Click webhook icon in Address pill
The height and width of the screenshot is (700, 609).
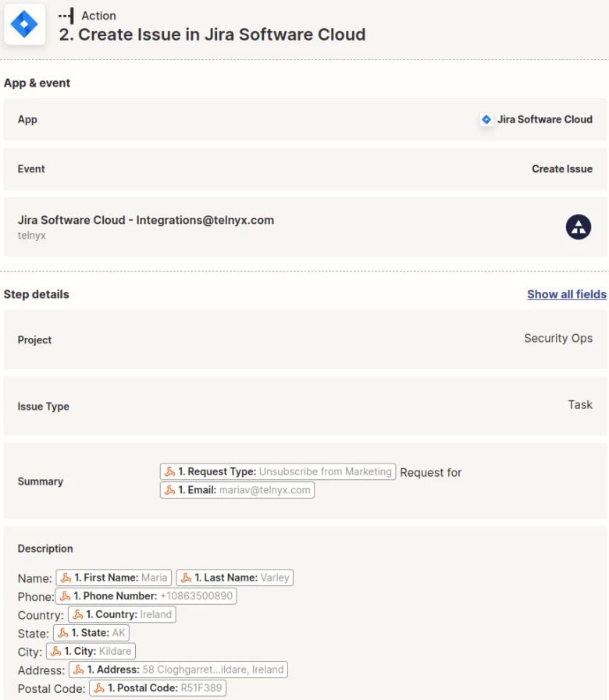(x=79, y=670)
